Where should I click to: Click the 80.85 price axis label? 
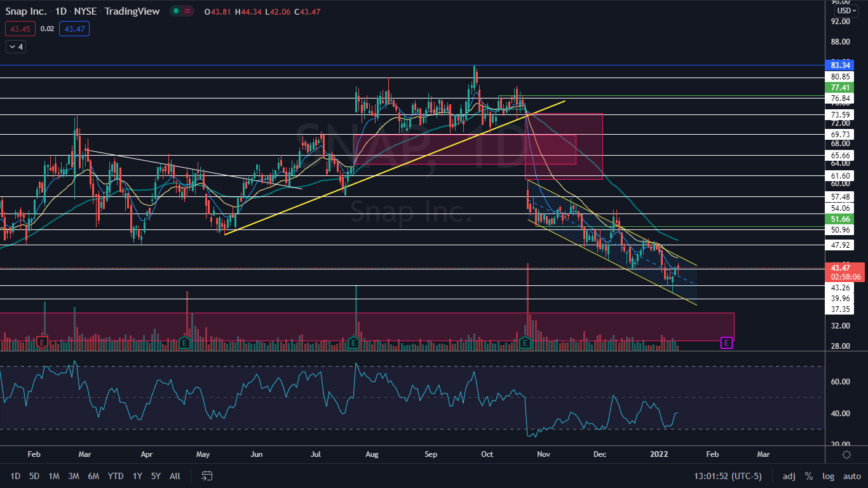[840, 77]
